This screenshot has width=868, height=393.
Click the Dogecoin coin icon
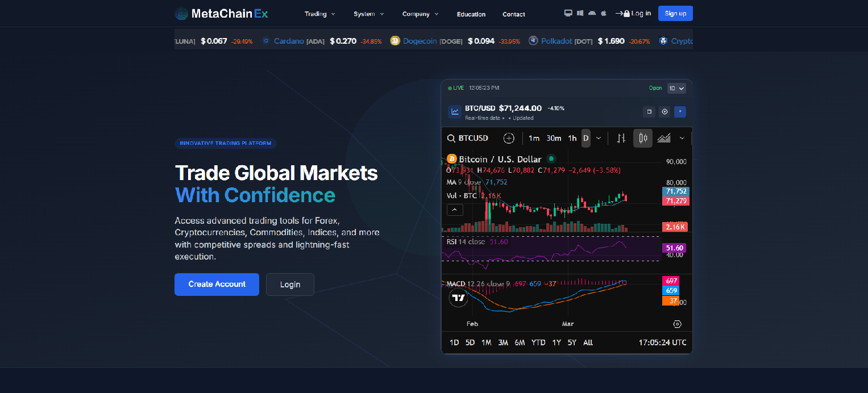395,41
